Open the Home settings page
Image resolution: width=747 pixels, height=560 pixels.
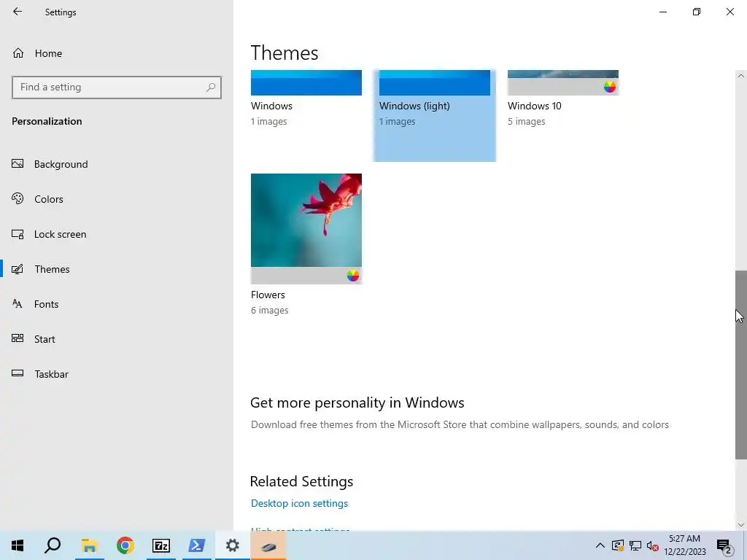point(117,53)
